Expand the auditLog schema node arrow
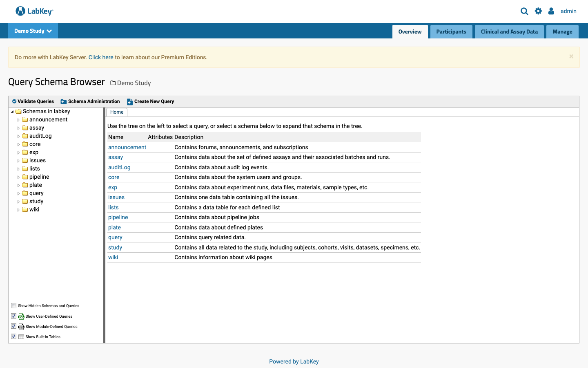 [x=18, y=136]
